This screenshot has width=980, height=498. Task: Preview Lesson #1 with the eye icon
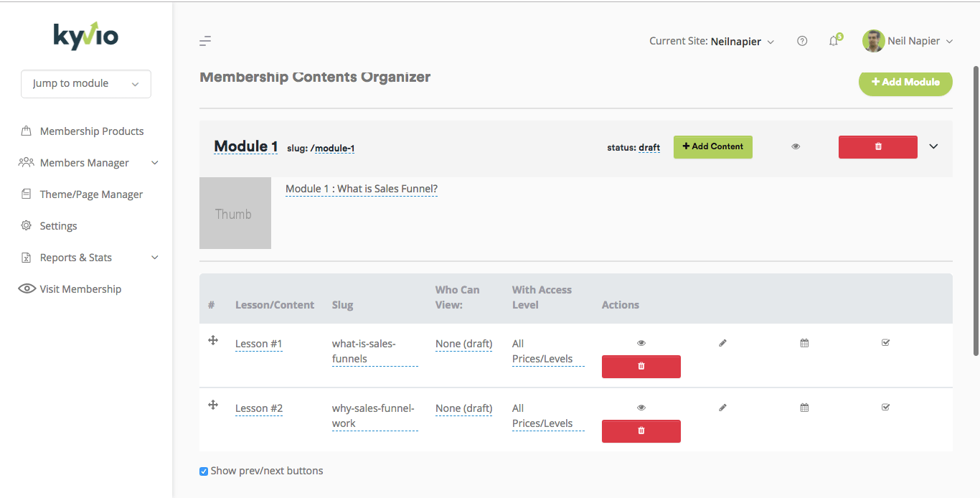tap(641, 343)
